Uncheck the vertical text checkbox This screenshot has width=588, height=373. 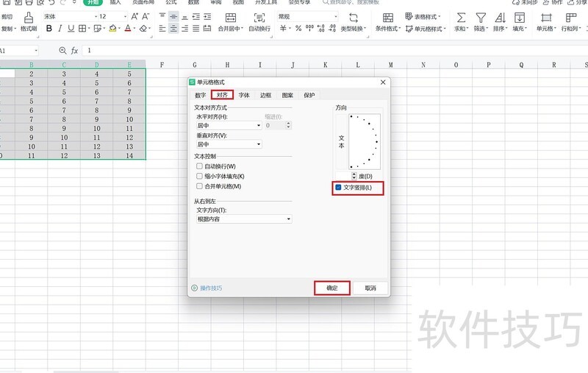tap(338, 188)
